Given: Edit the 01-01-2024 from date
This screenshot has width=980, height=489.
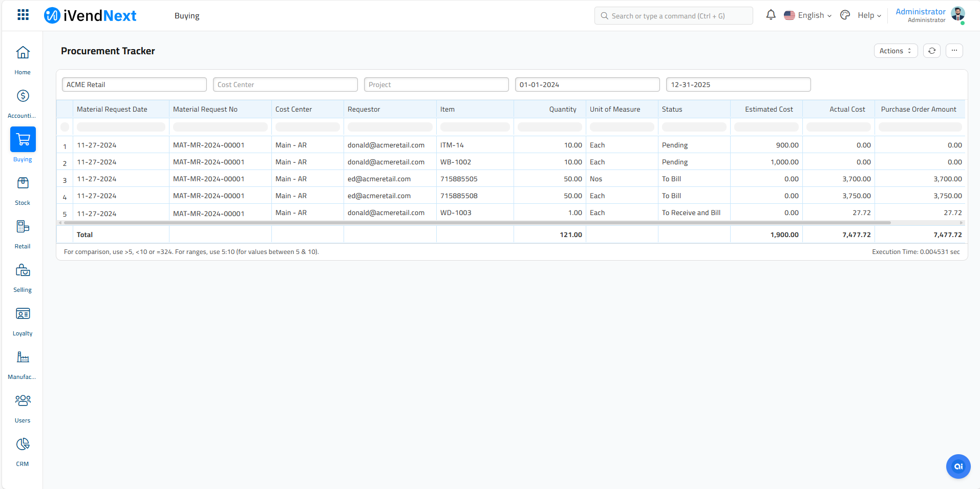Looking at the screenshot, I should click(587, 84).
